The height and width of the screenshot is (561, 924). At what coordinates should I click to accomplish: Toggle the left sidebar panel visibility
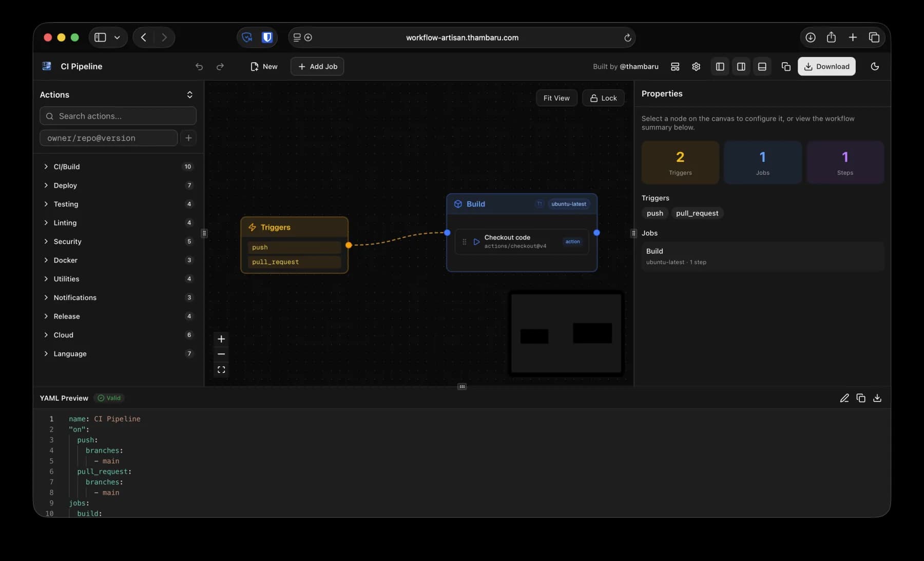(720, 67)
